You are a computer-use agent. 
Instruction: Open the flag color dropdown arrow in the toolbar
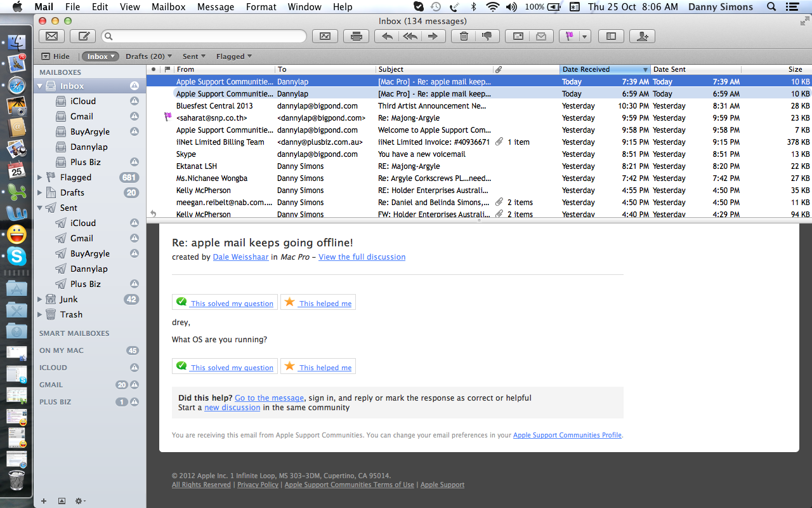[584, 36]
